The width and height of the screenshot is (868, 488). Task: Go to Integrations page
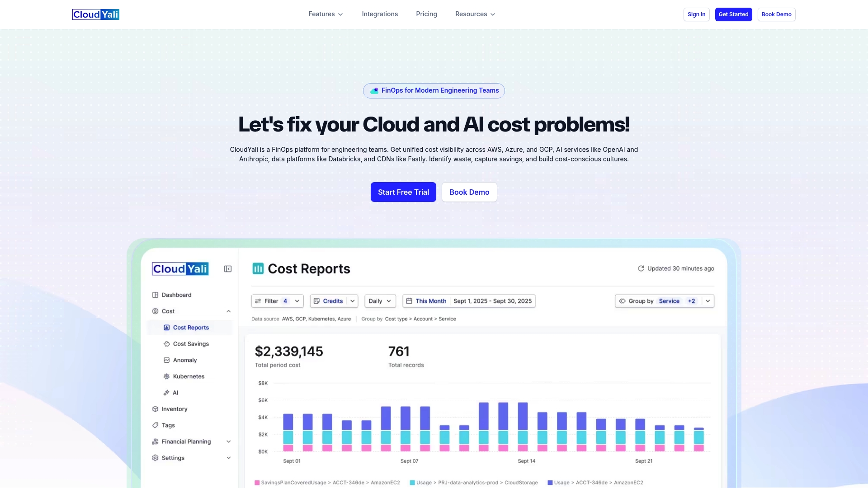coord(380,14)
